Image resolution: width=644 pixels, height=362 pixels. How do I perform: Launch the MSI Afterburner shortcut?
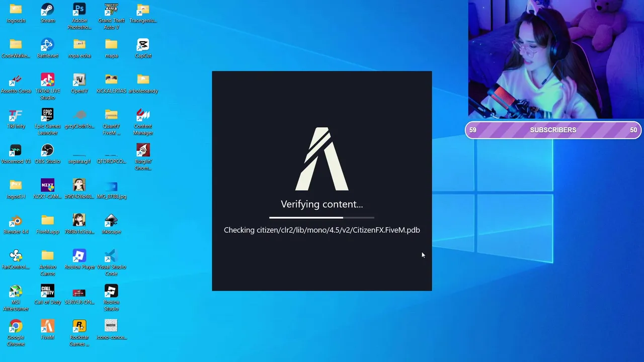click(x=16, y=298)
